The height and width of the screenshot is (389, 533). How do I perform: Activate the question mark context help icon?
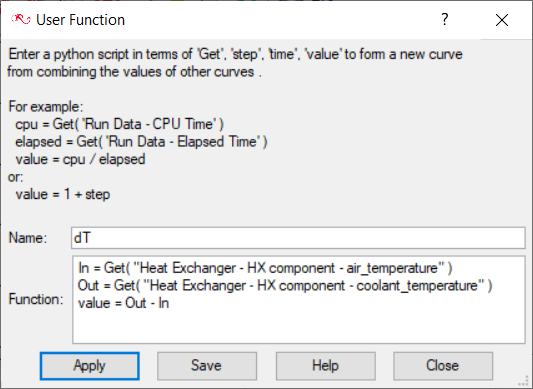click(x=445, y=19)
